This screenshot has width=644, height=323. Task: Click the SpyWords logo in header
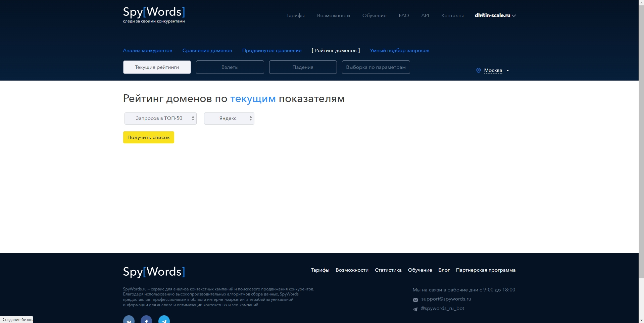[x=154, y=15]
